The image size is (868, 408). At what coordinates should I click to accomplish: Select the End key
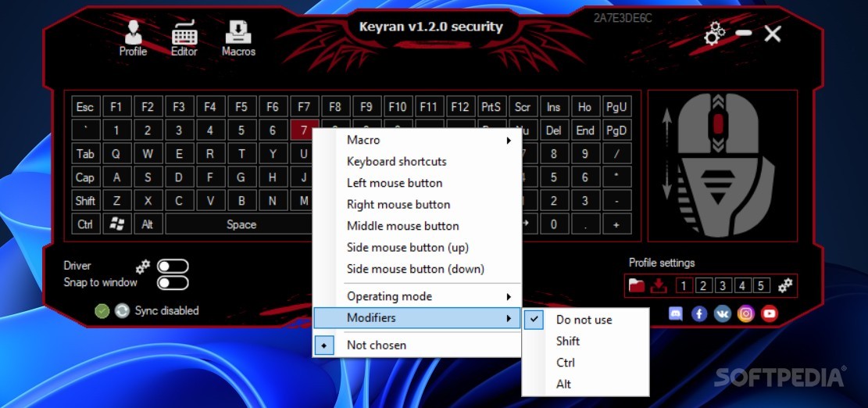584,131
